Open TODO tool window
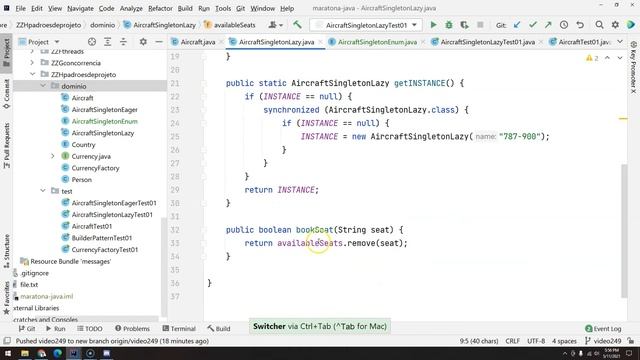The width and height of the screenshot is (640, 360). pos(90,329)
